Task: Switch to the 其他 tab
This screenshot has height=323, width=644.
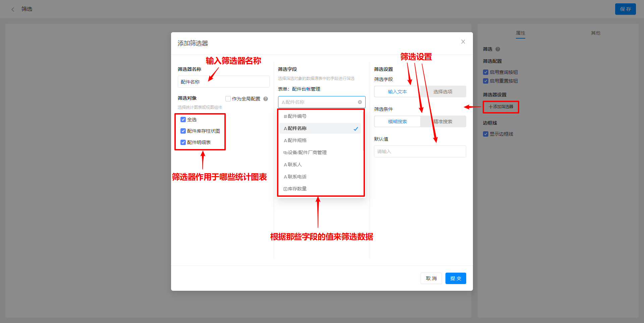Action: (x=595, y=33)
